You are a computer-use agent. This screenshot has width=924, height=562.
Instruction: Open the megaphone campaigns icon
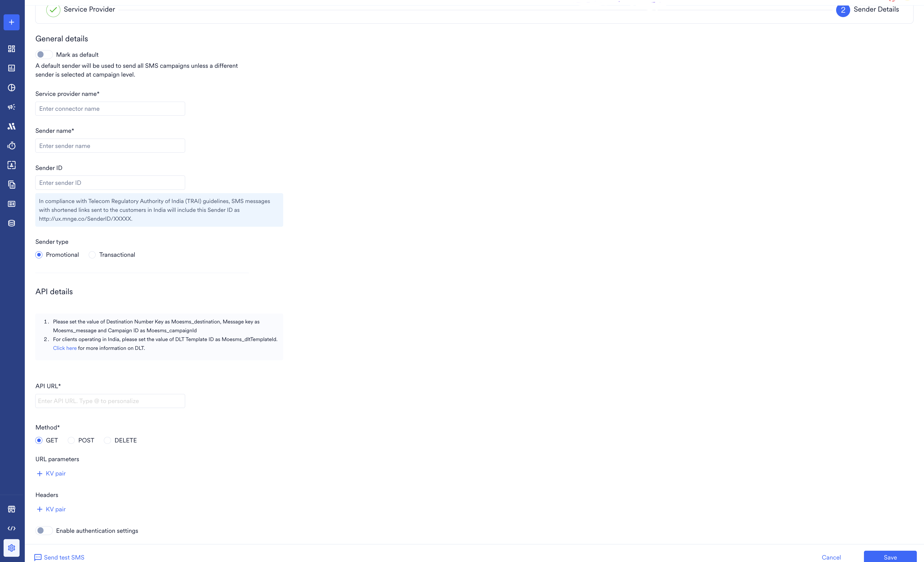coord(12,107)
